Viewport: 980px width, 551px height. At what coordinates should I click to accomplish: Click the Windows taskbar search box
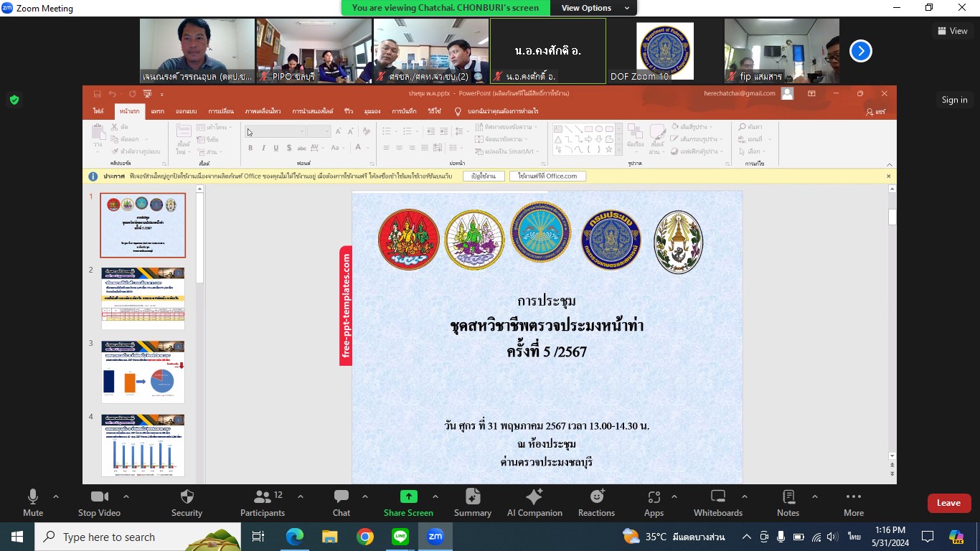coord(137,537)
